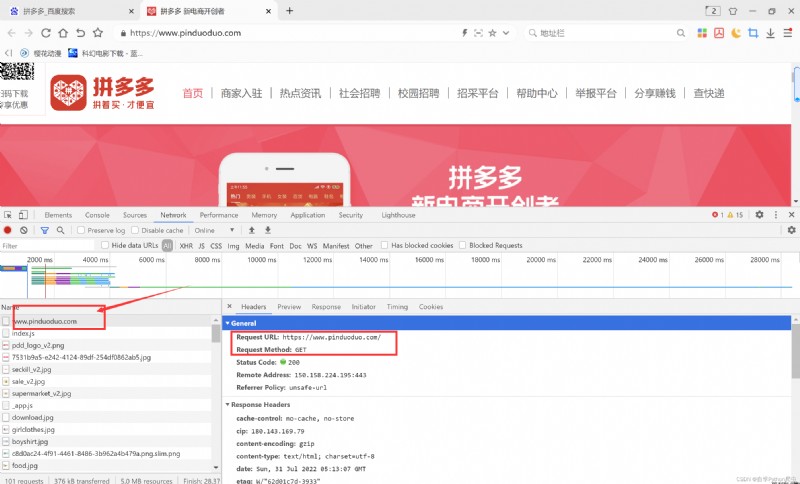
Task: Activate DevTools inspect element icon
Action: [x=8, y=215]
